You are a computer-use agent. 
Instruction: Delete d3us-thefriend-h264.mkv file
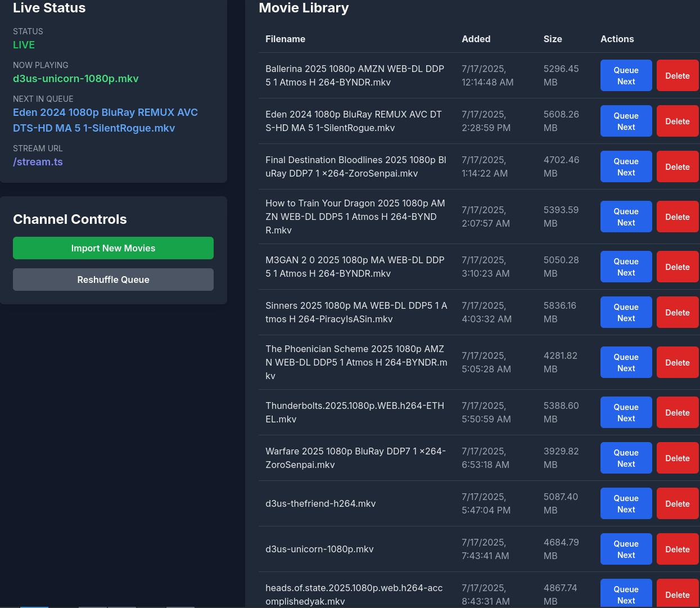[678, 503]
